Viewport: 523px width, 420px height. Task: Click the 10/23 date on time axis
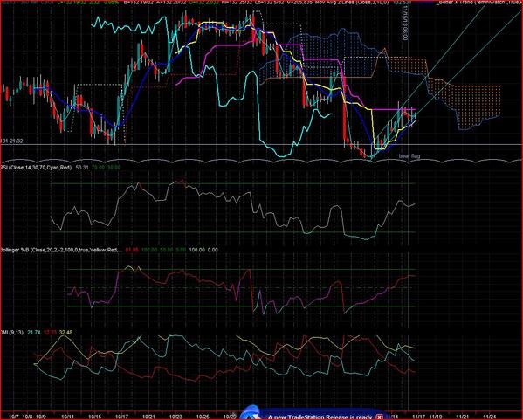point(175,417)
